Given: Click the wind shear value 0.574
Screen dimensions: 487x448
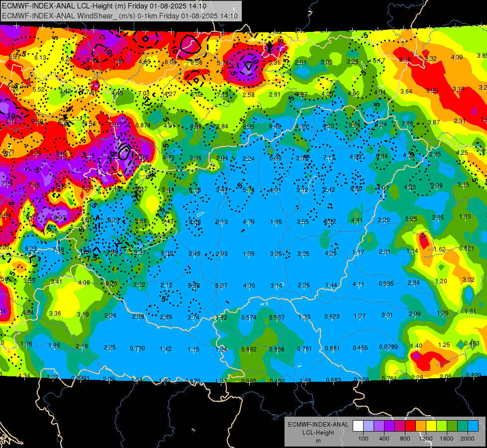Looking at the screenshot, I should point(249,318).
